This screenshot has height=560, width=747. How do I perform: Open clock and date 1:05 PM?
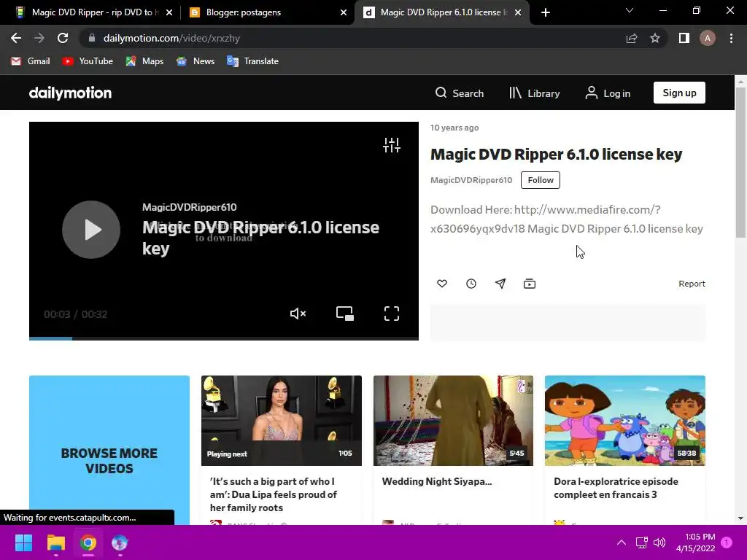click(x=695, y=542)
